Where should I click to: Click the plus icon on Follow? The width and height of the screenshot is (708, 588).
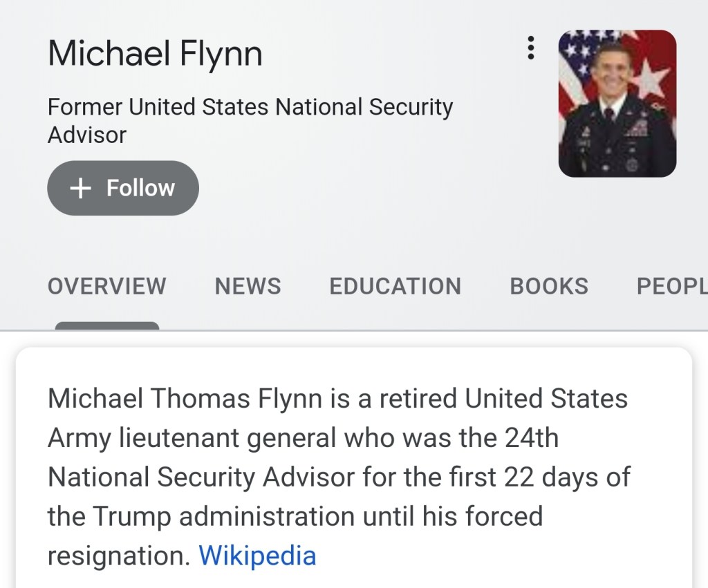(x=81, y=188)
